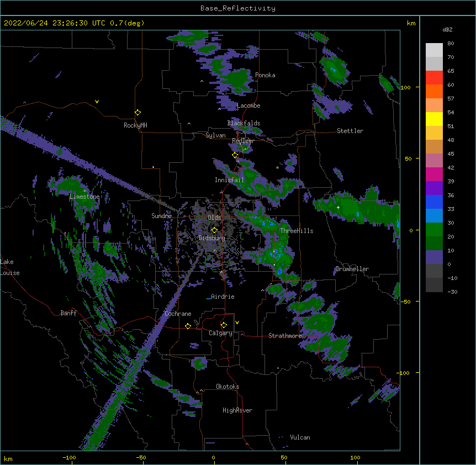Click the Vulcan label

(300, 437)
